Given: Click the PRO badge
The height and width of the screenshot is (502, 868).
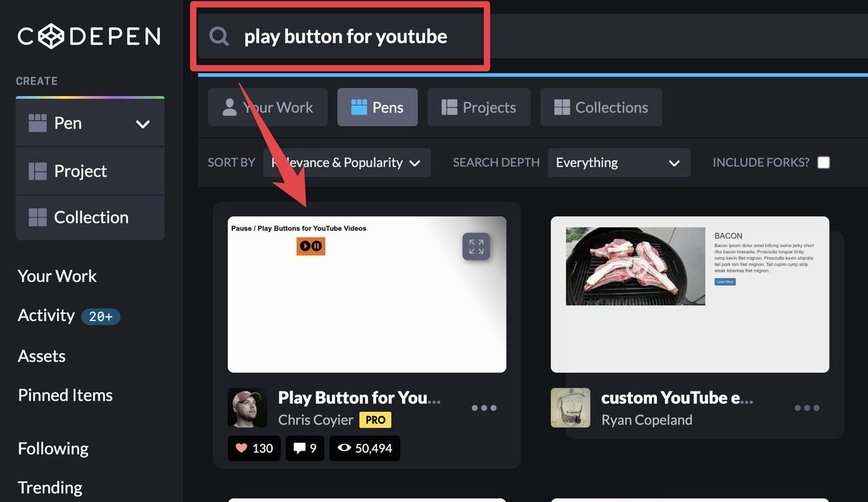Looking at the screenshot, I should [375, 420].
